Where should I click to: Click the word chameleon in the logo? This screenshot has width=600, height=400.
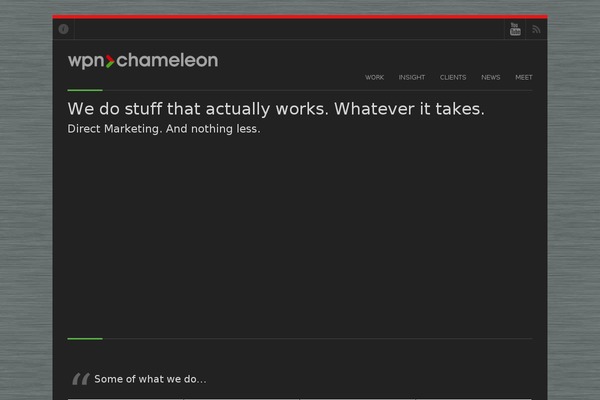click(167, 60)
